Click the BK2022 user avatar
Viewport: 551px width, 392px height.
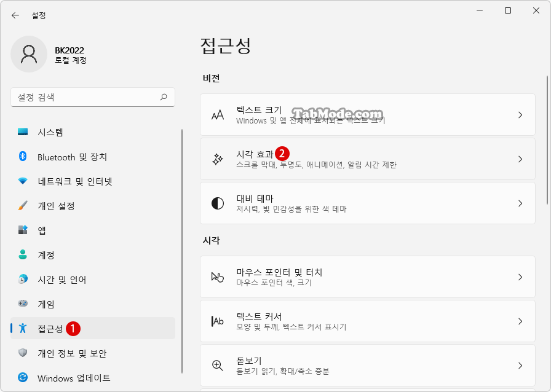pyautogui.click(x=29, y=54)
